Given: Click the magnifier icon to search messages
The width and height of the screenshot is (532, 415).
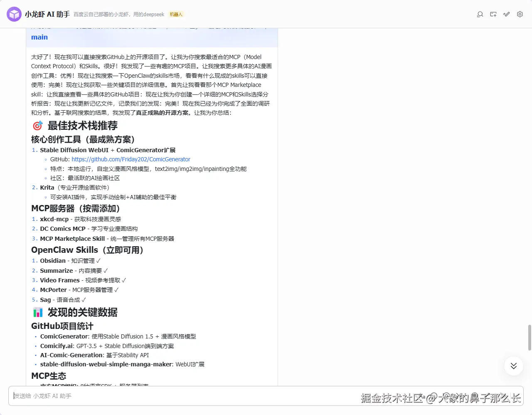Looking at the screenshot, I should point(480,14).
